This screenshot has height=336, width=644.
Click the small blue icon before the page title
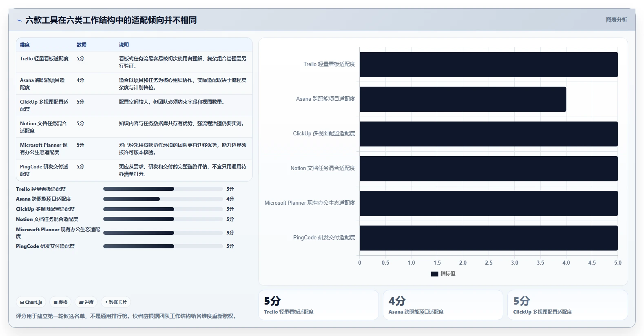coord(19,20)
